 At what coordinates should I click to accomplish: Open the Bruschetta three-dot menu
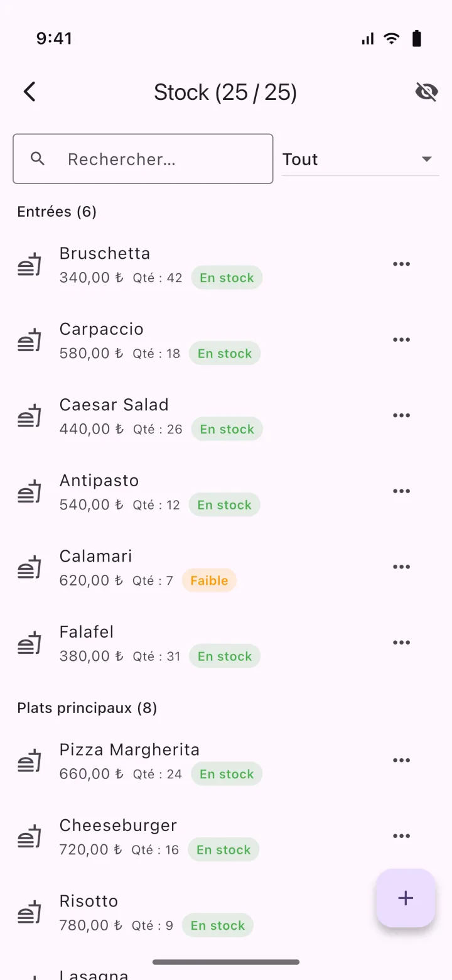401,264
